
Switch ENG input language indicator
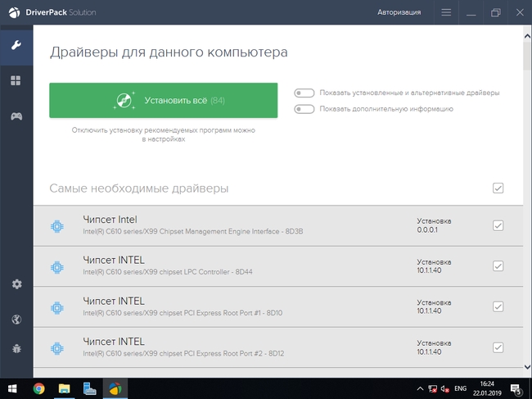[x=461, y=388]
